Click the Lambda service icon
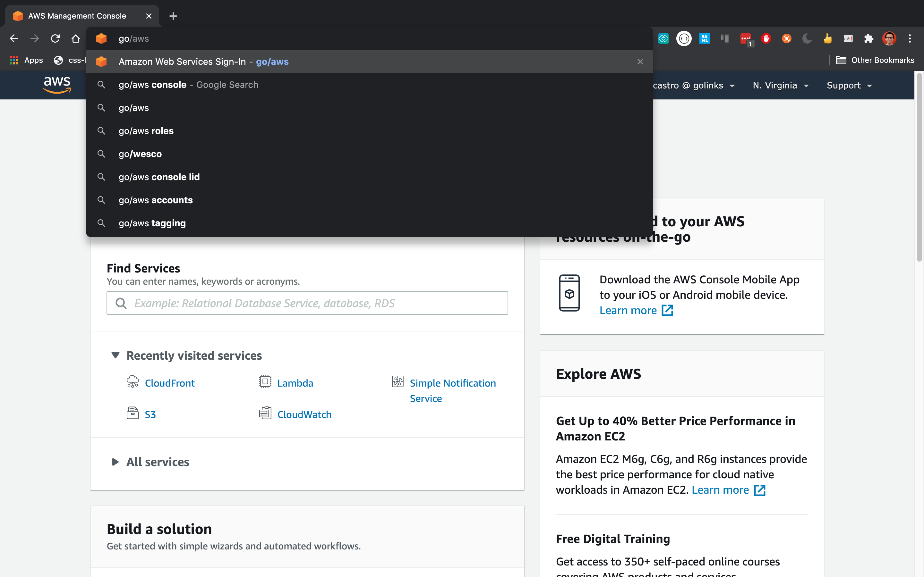924x577 pixels. click(x=265, y=381)
